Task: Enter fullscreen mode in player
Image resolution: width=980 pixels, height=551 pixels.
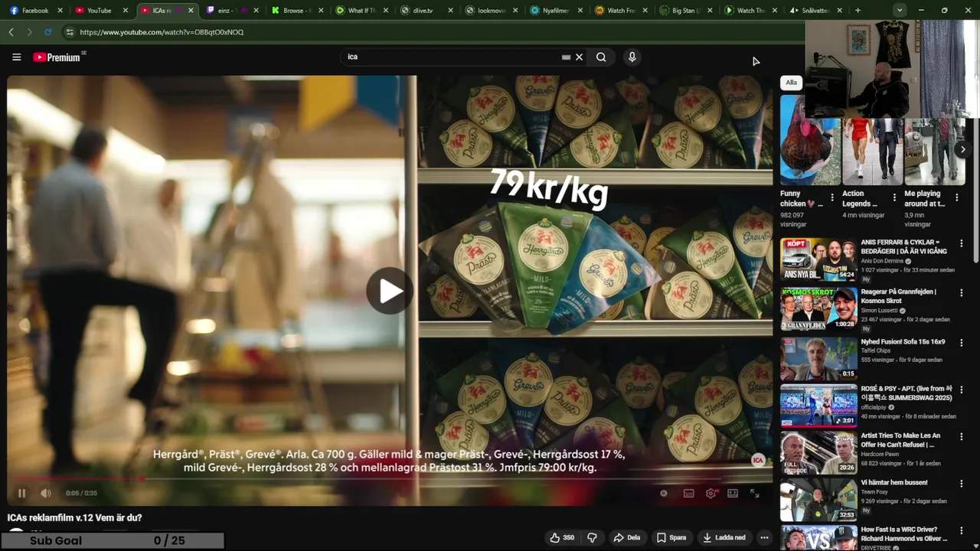Action: point(755,494)
